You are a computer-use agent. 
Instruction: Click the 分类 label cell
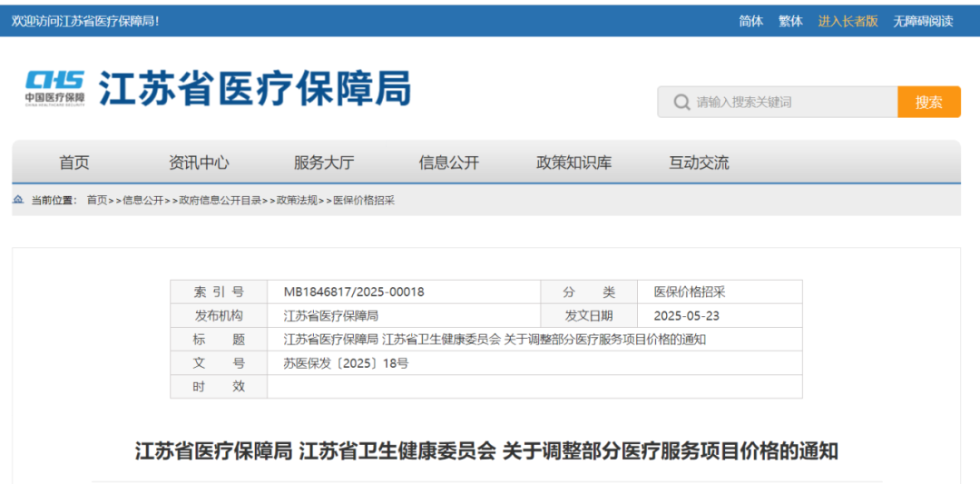click(x=589, y=292)
